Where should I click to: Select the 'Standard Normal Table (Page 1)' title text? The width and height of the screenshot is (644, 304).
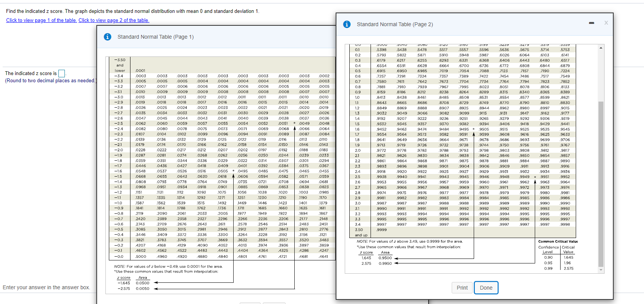pos(156,37)
